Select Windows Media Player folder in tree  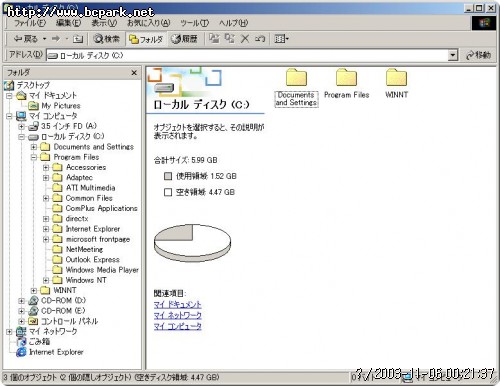coord(102,270)
